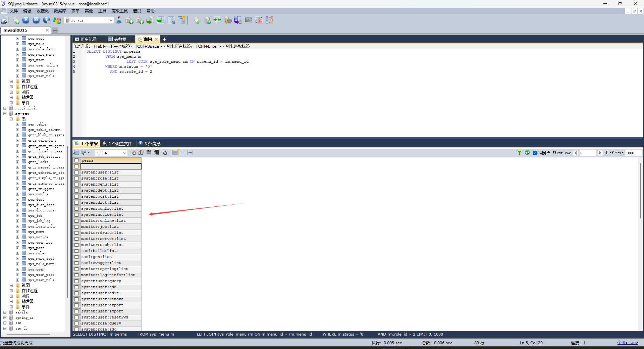Click the delete selected rows trash icon

coord(157,153)
